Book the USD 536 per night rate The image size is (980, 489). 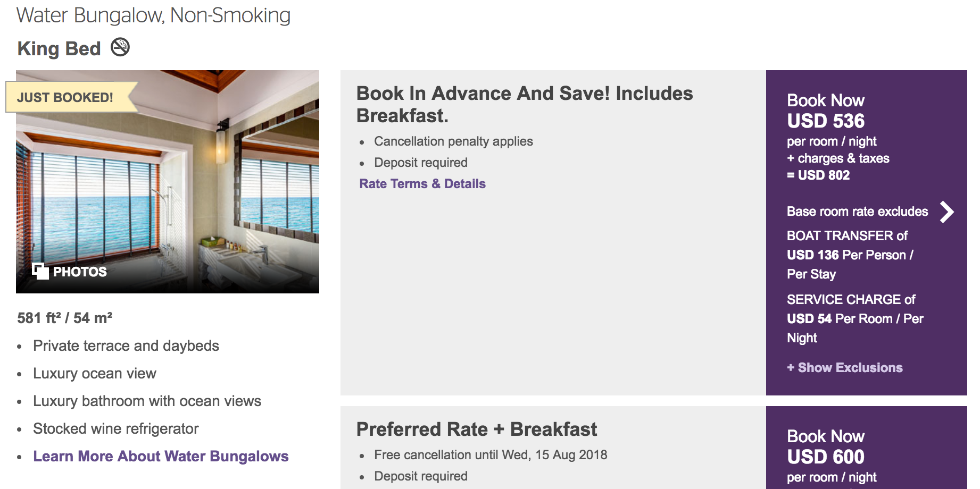pyautogui.click(x=825, y=111)
